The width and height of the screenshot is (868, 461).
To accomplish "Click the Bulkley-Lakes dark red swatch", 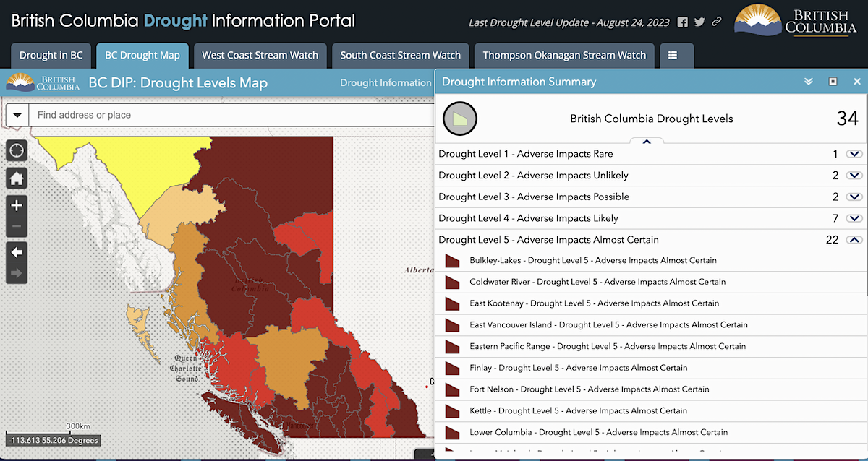I will tap(452, 261).
